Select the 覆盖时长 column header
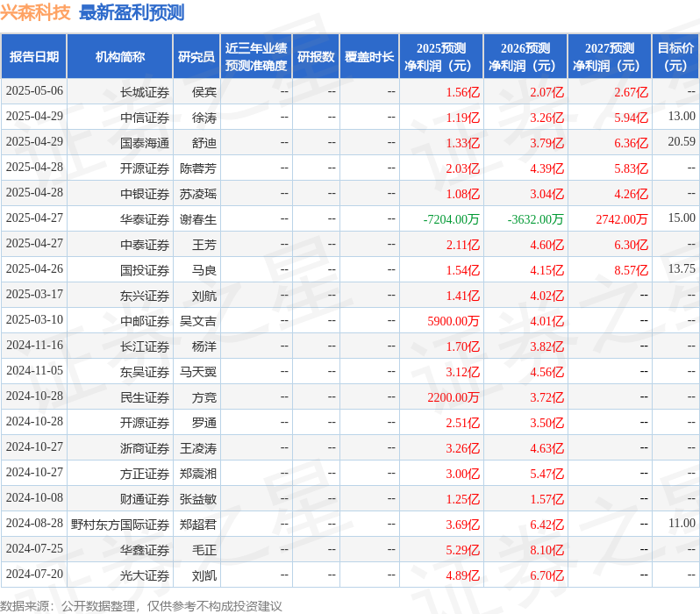The image size is (700, 614). 369,57
